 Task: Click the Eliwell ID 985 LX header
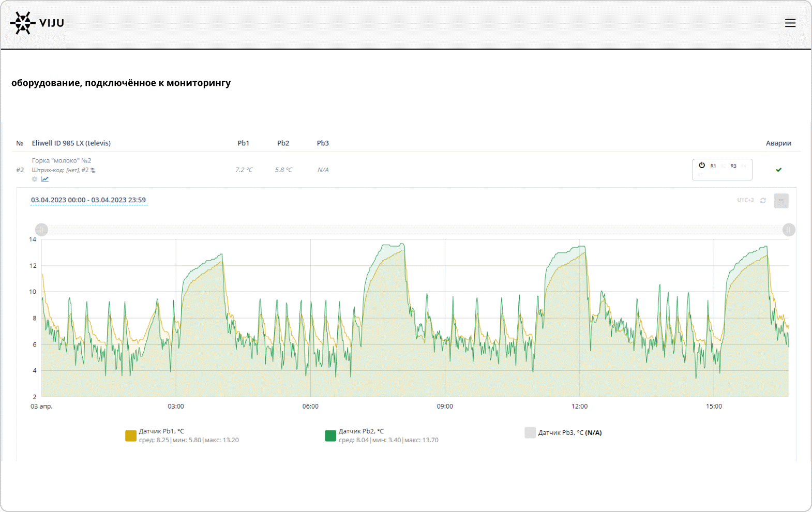point(71,143)
